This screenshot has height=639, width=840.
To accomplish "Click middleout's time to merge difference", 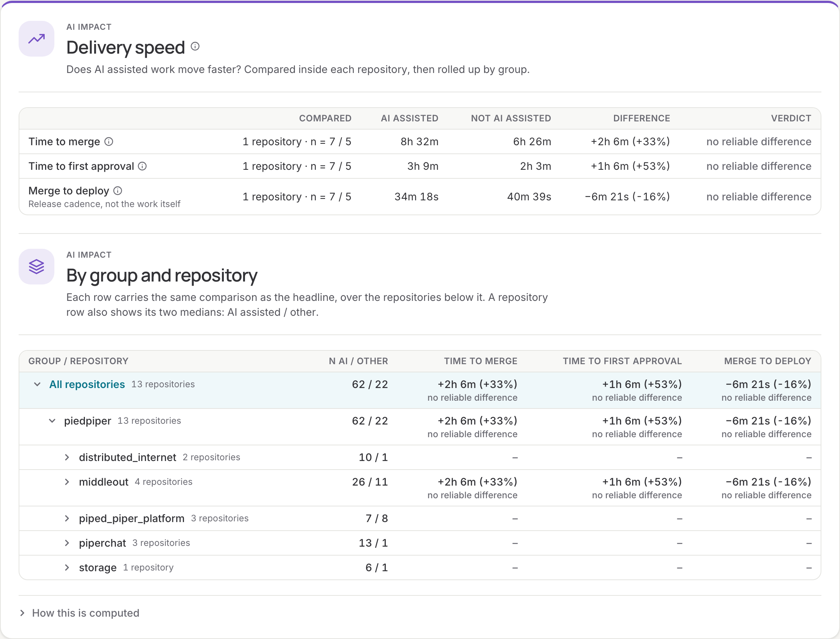I will (477, 482).
